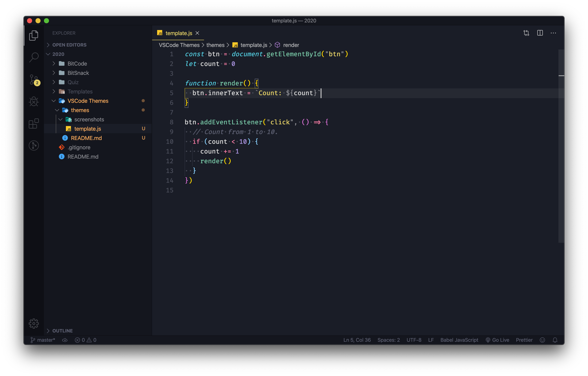This screenshot has width=588, height=376.
Task: Open the Debug view icon
Action: click(34, 102)
